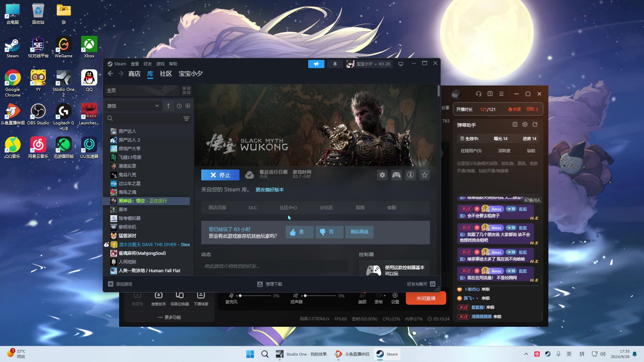Mute the speaker icon in Douyu companion
The image size is (644, 362).
[296, 295]
